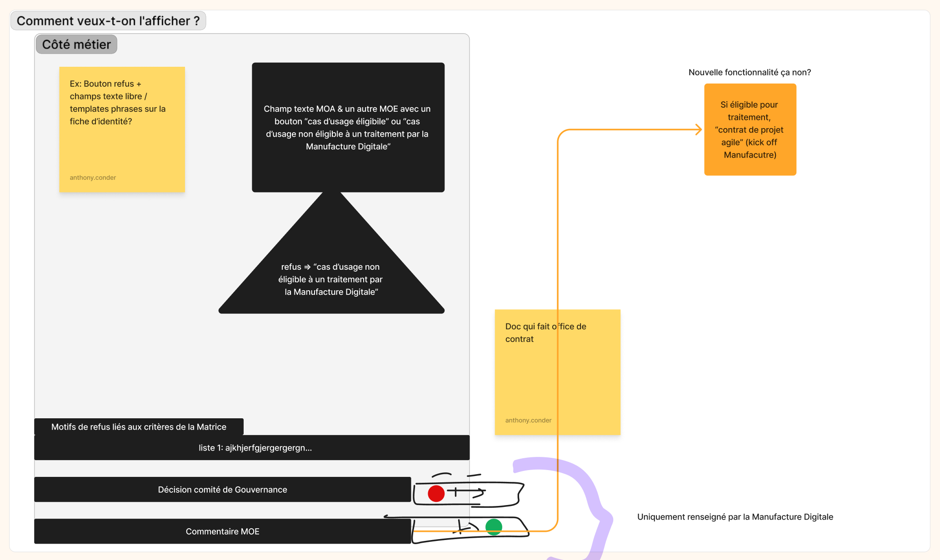This screenshot has width=940, height=560.
Task: Click the 'liste 1: ajkhjerfgjergergergn...' bar
Action: click(x=252, y=448)
